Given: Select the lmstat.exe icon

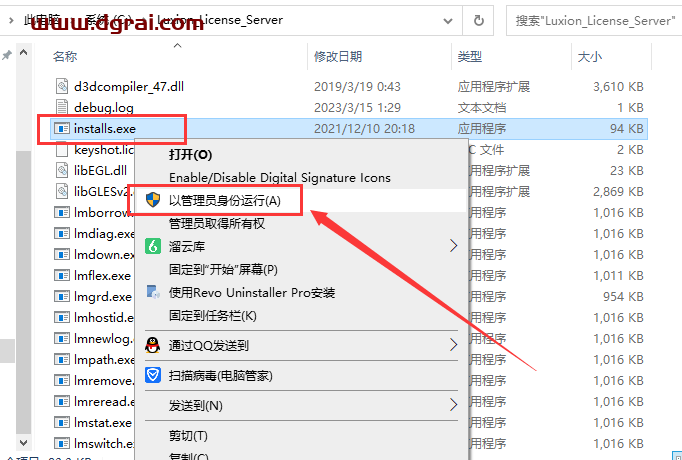Looking at the screenshot, I should [x=62, y=422].
